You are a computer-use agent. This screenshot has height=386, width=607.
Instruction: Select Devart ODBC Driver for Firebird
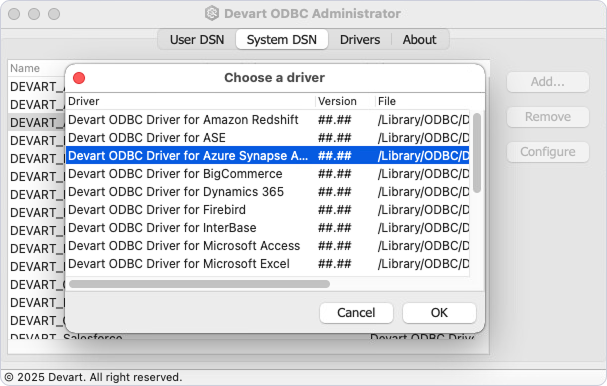tap(267, 210)
